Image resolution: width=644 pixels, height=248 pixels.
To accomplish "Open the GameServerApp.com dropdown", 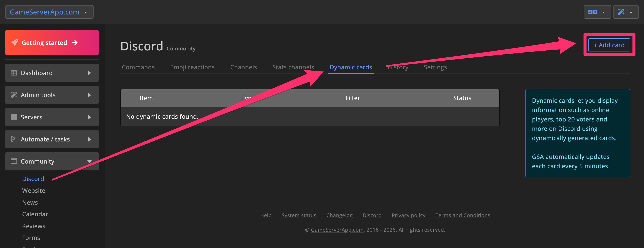I will click(x=49, y=12).
